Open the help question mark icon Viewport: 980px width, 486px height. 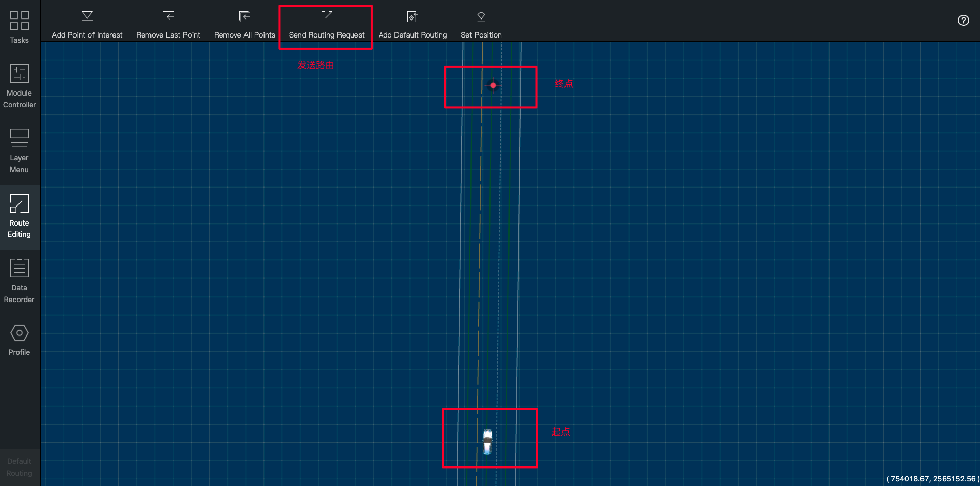pos(963,21)
